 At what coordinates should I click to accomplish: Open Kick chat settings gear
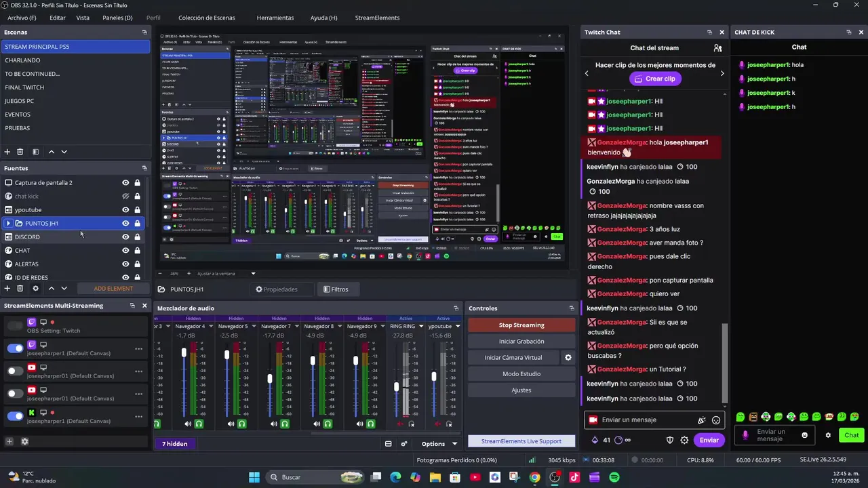tap(828, 435)
